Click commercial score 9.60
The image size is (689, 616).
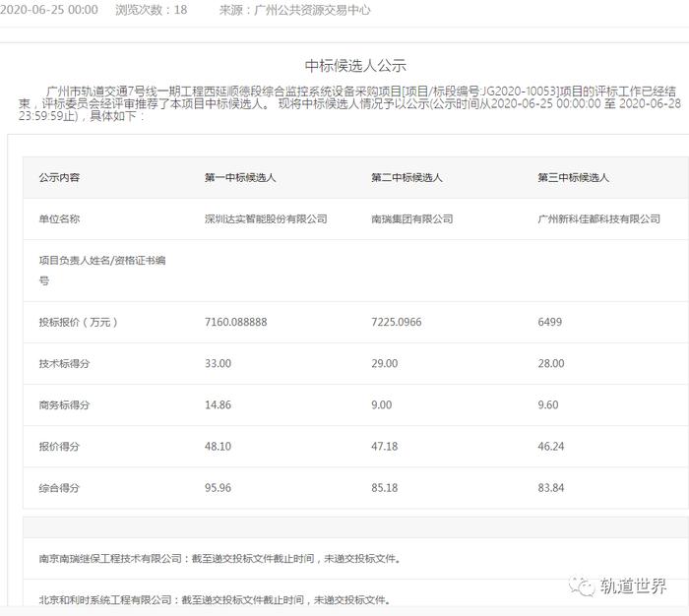548,404
